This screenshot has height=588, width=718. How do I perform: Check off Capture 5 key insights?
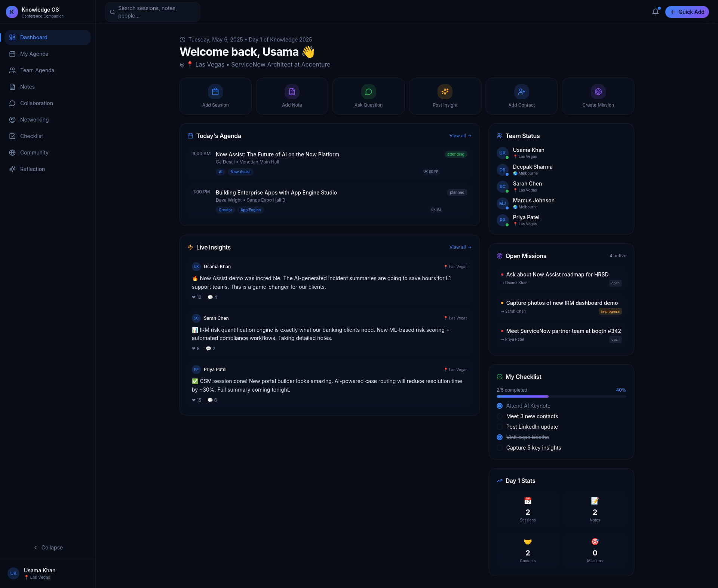500,448
